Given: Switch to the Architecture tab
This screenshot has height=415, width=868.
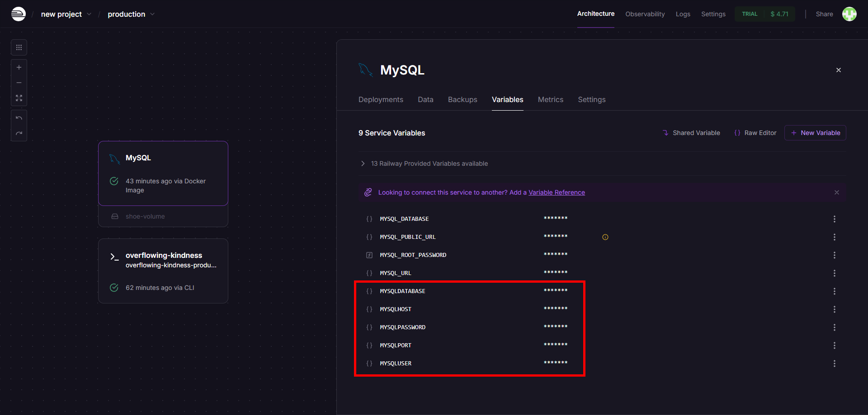Looking at the screenshot, I should click(595, 14).
